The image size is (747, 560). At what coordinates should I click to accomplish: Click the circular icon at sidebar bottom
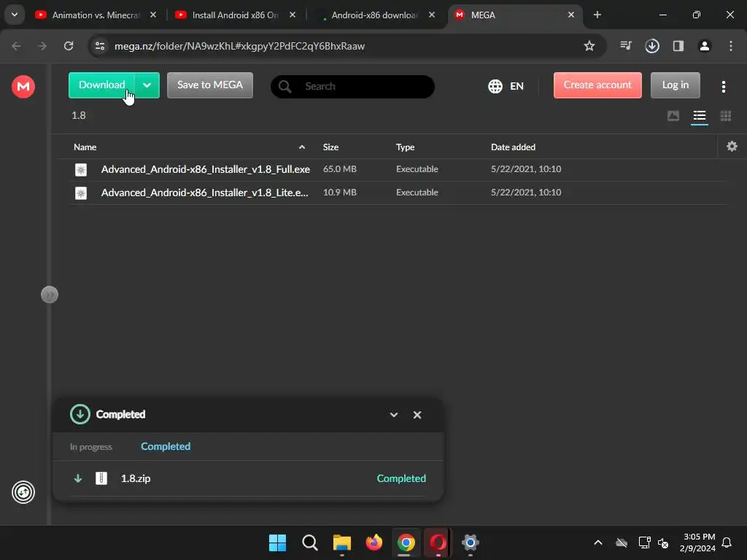23,492
